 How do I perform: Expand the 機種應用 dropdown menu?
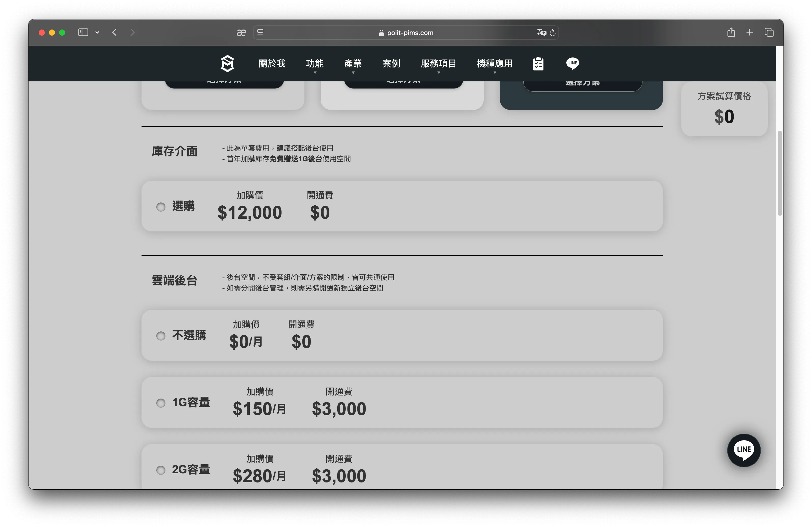tap(494, 64)
